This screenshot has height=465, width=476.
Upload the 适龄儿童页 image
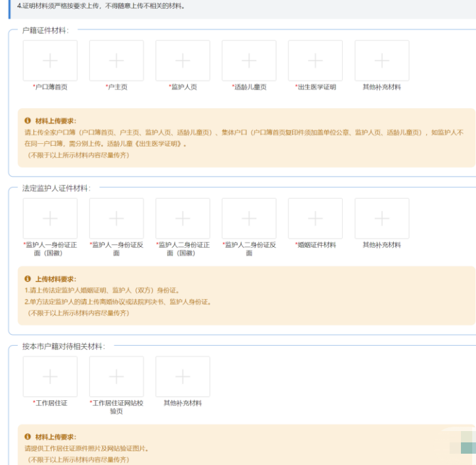(x=249, y=61)
